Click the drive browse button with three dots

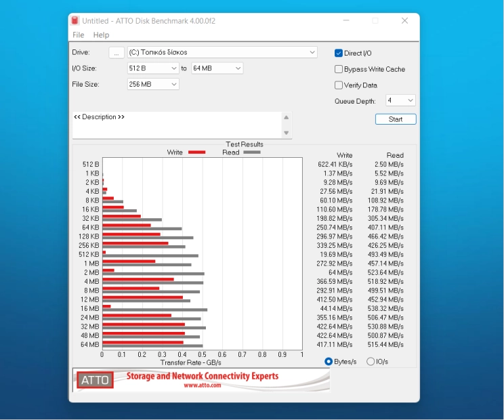point(117,52)
